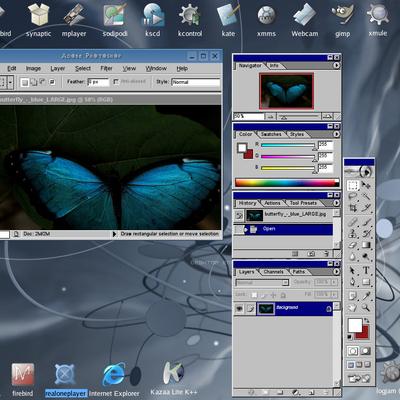Toggle the Anti-aliased checkbox
Viewport: 400px width, 400px height.
[x=116, y=81]
